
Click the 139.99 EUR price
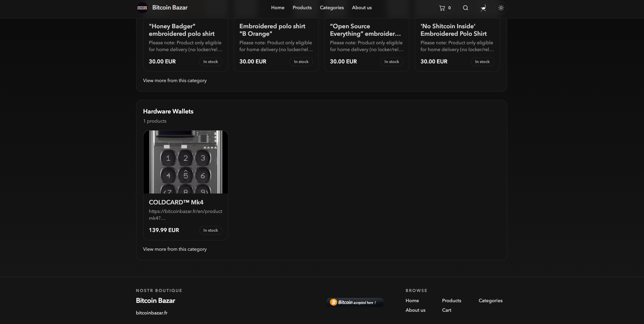164,230
